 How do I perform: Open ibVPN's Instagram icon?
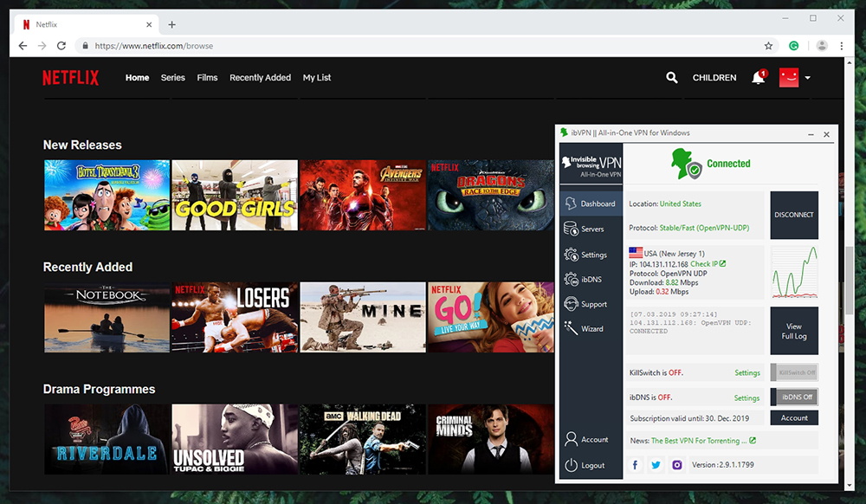pyautogui.click(x=677, y=465)
